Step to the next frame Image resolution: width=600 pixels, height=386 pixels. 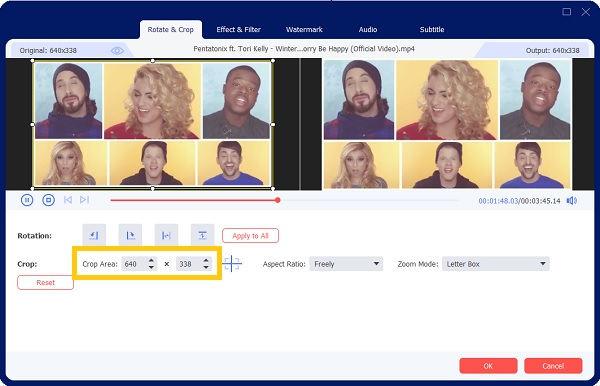(85, 200)
